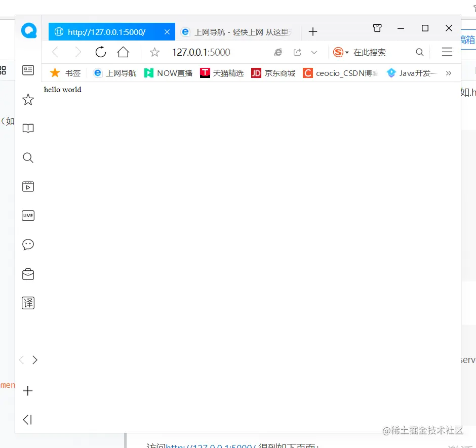The width and height of the screenshot is (476, 448).
Task: Bookmark this page with the star
Action: [154, 52]
